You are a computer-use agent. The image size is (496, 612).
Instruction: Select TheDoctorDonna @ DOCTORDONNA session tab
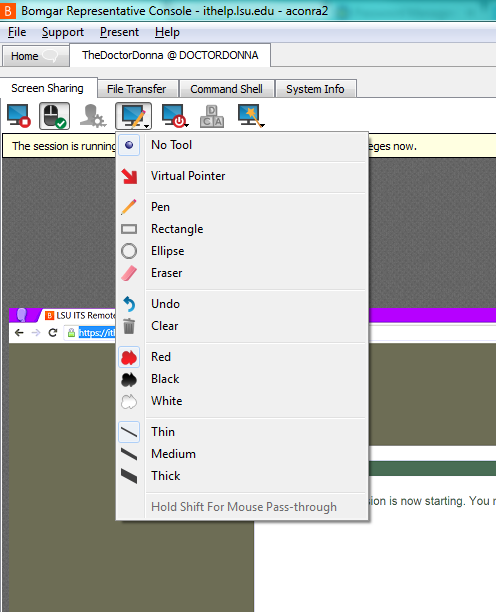click(170, 55)
